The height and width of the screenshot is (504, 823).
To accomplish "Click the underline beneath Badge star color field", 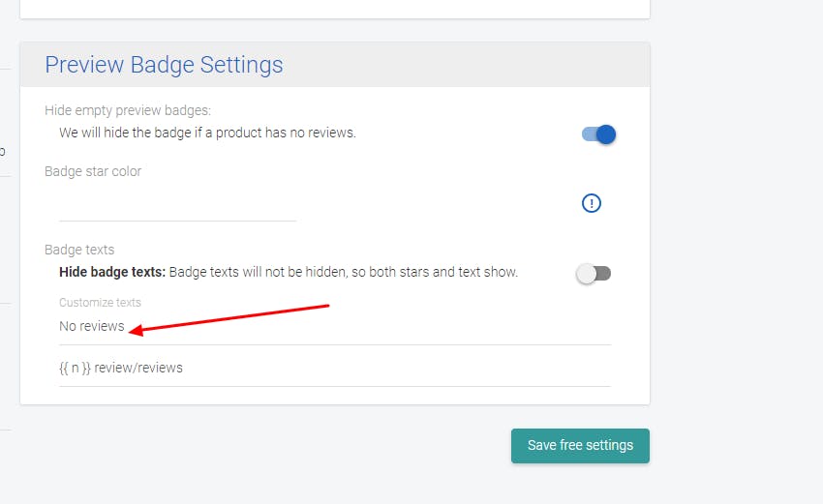I will pos(177,221).
